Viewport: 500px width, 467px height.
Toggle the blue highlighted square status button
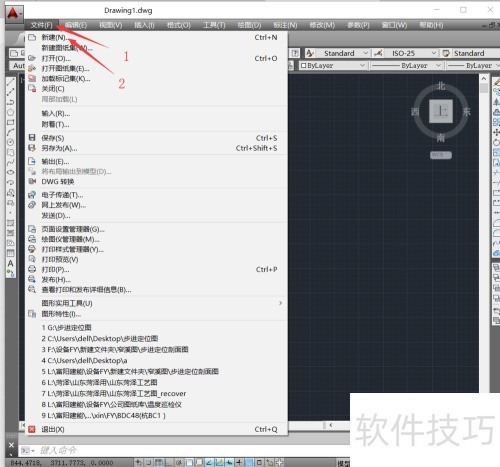(x=249, y=462)
